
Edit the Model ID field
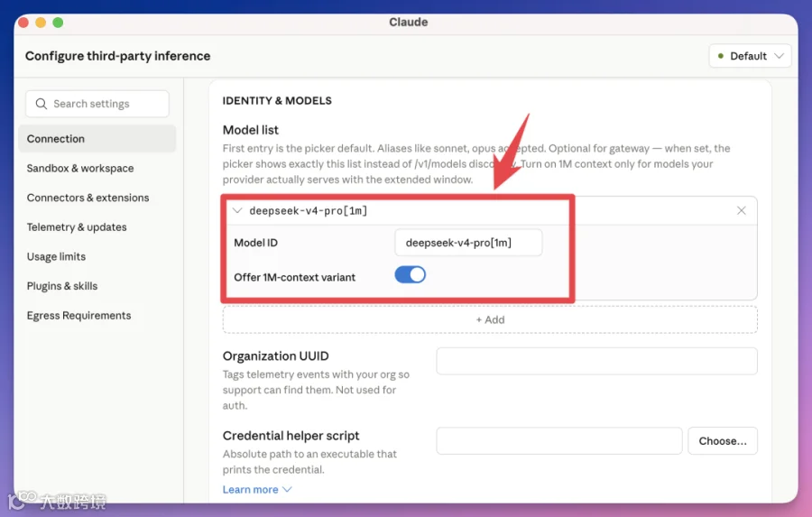(468, 243)
